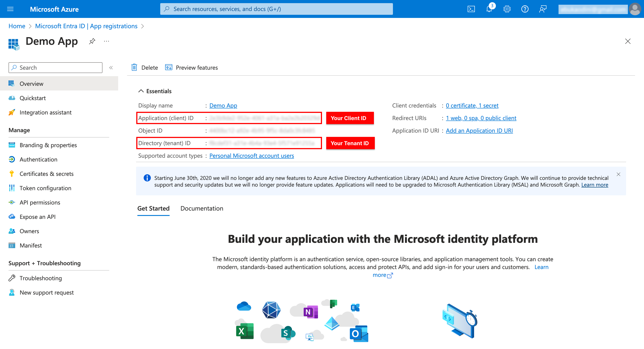Image resolution: width=644 pixels, height=349 pixels.
Task: Open the portal hamburger menu
Action: [x=10, y=9]
